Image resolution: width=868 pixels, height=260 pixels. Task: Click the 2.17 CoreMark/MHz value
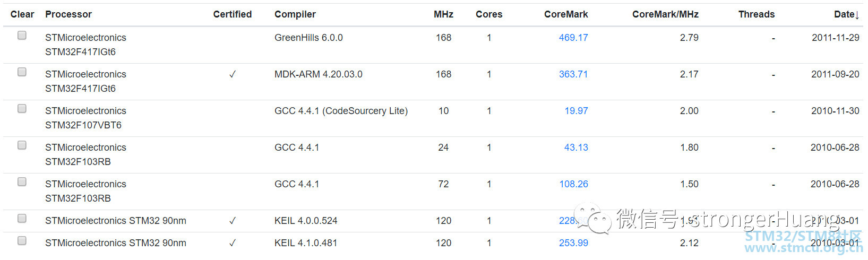[x=689, y=74]
